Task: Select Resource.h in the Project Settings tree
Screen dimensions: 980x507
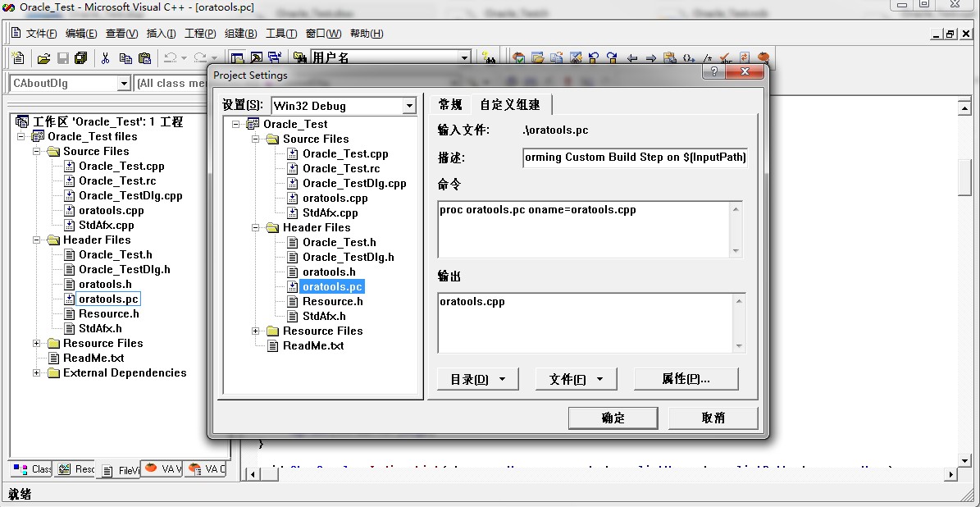Action: coord(332,301)
